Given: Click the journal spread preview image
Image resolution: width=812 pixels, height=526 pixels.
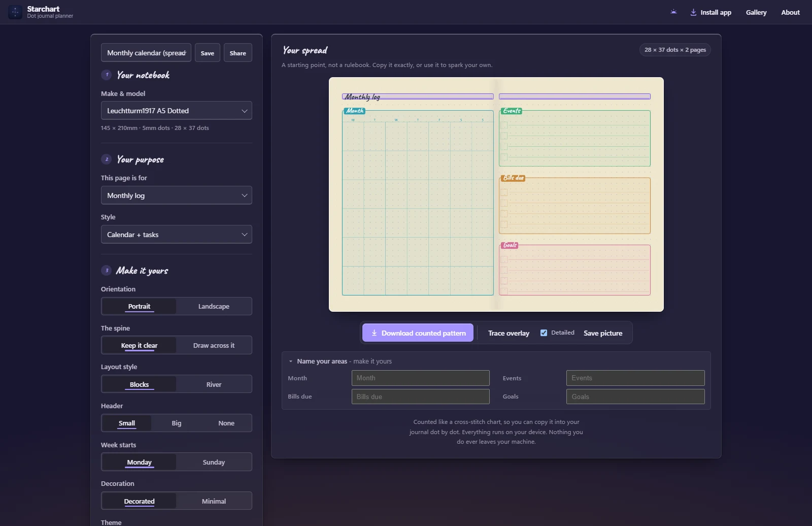Looking at the screenshot, I should (496, 194).
